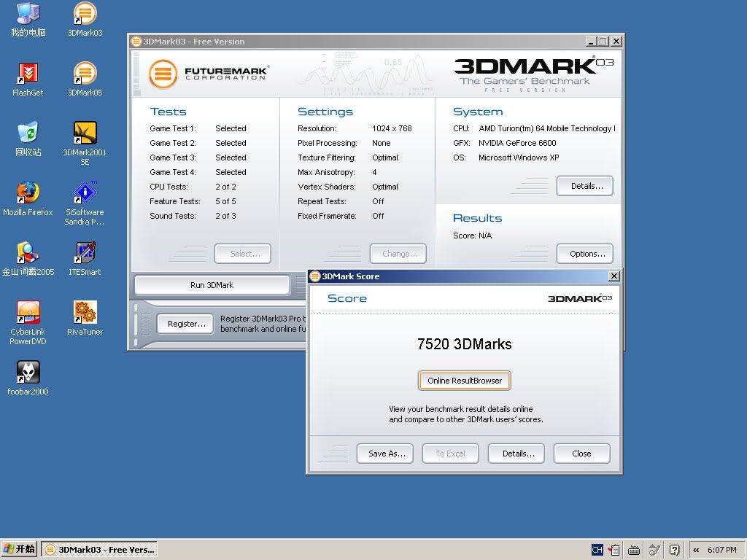The height and width of the screenshot is (560, 747).
Task: Close the 3DMark Score dialog via X
Action: click(614, 276)
